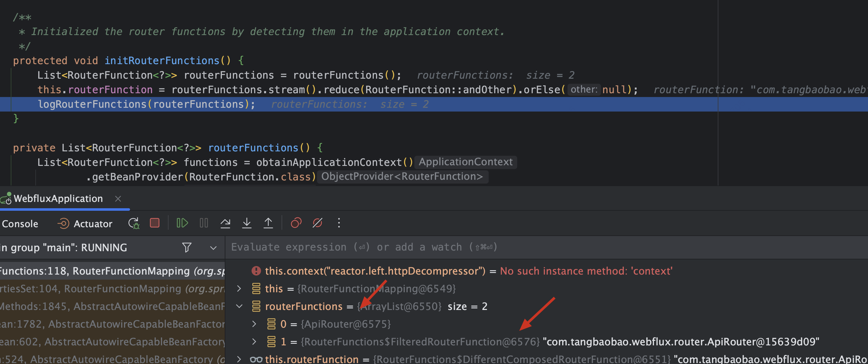
Task: Select the Functions:118 RouterFunctionMapping stack frame
Action: coord(112,271)
